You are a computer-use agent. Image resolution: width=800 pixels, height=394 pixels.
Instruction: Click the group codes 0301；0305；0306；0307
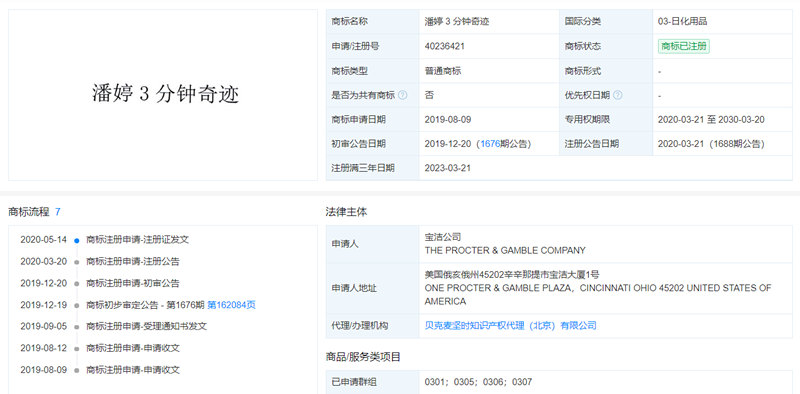point(478,382)
